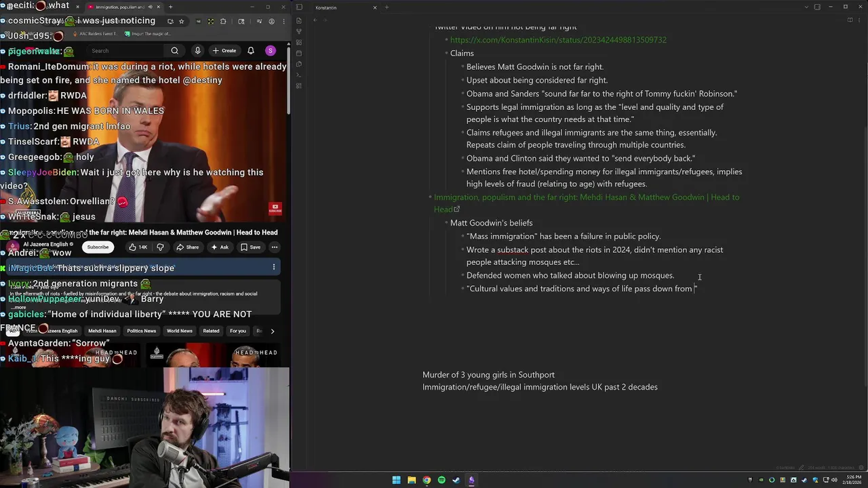868x488 pixels.
Task: Click the last icon in notes ribbon
Action: pyautogui.click(x=299, y=85)
